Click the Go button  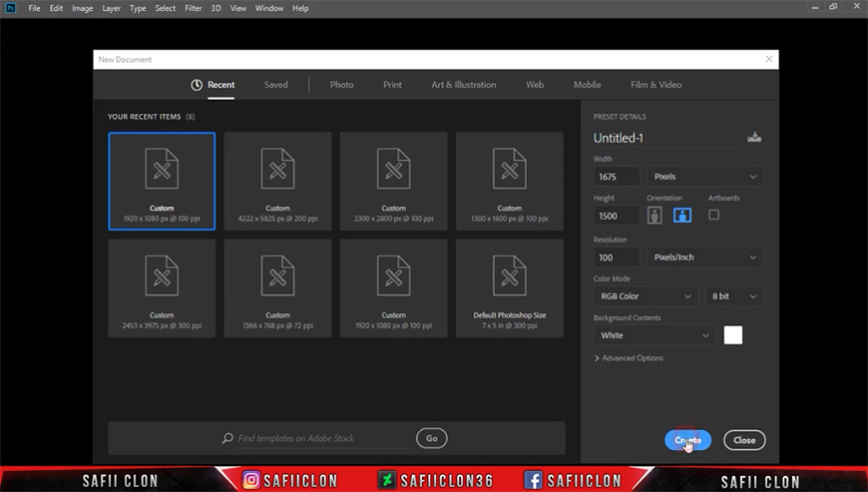click(432, 438)
